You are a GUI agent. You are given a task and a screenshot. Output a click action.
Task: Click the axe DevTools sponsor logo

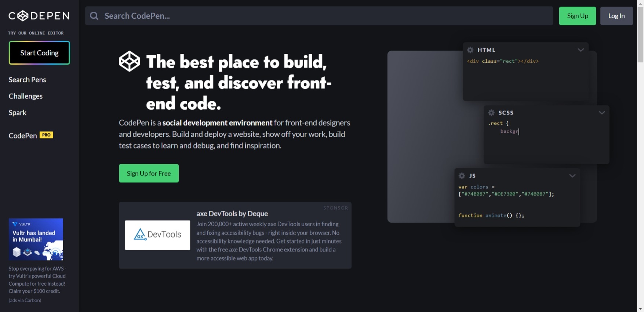pos(157,235)
